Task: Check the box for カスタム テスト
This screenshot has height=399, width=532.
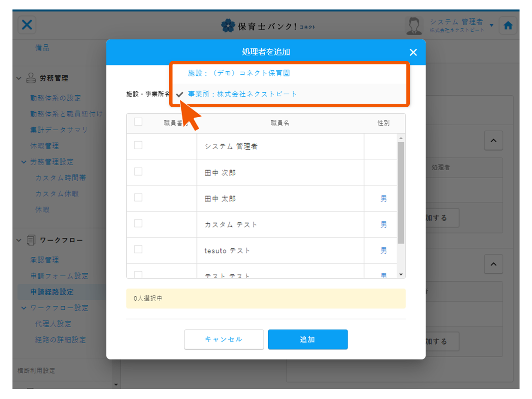Action: (138, 223)
